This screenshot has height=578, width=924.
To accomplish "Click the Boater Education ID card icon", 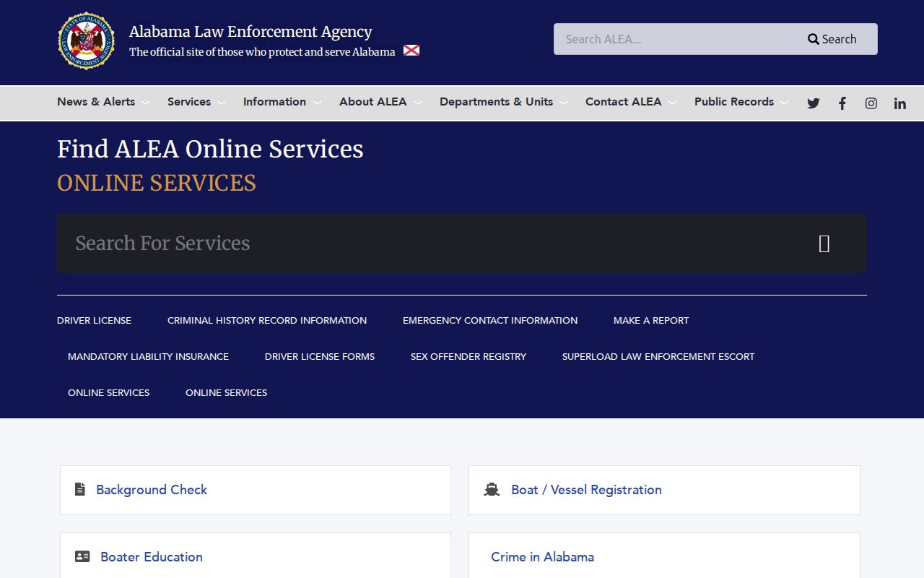I will click(x=82, y=556).
